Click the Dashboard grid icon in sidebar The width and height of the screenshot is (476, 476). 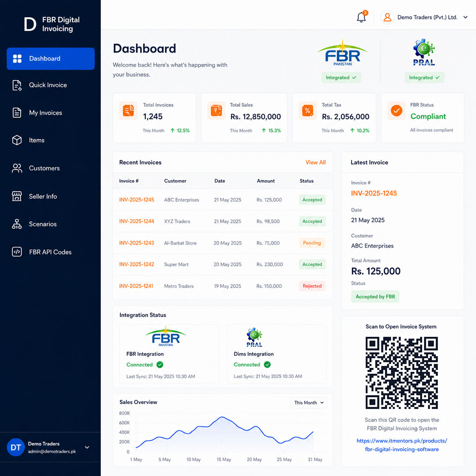click(x=17, y=59)
